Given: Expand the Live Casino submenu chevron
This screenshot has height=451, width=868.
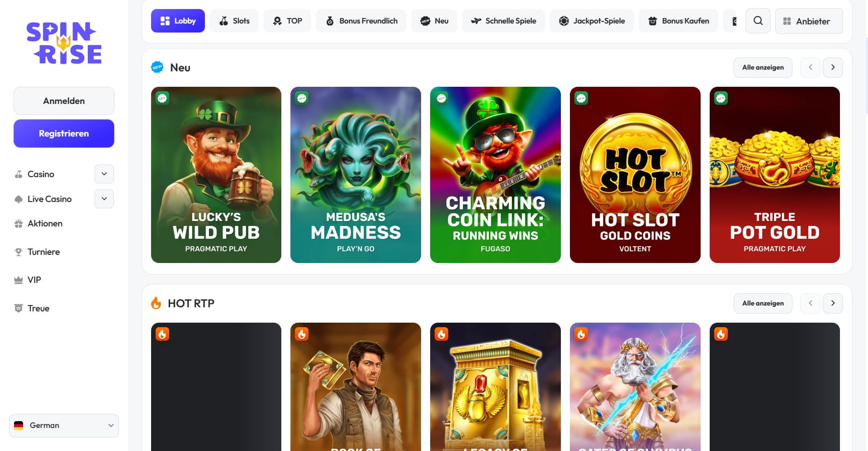Looking at the screenshot, I should pos(104,199).
